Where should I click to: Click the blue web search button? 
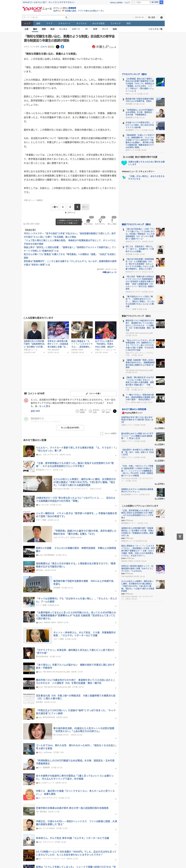161,2
